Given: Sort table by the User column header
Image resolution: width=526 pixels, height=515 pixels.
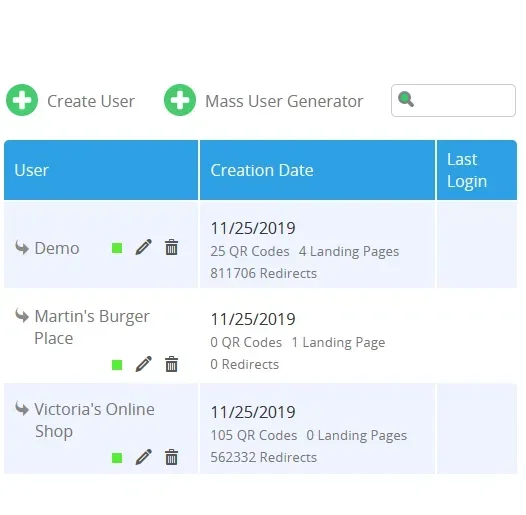Looking at the screenshot, I should click(32, 170).
